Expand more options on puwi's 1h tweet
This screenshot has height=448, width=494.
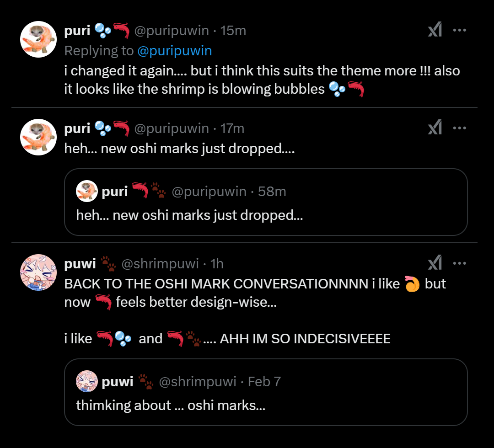[x=459, y=263]
